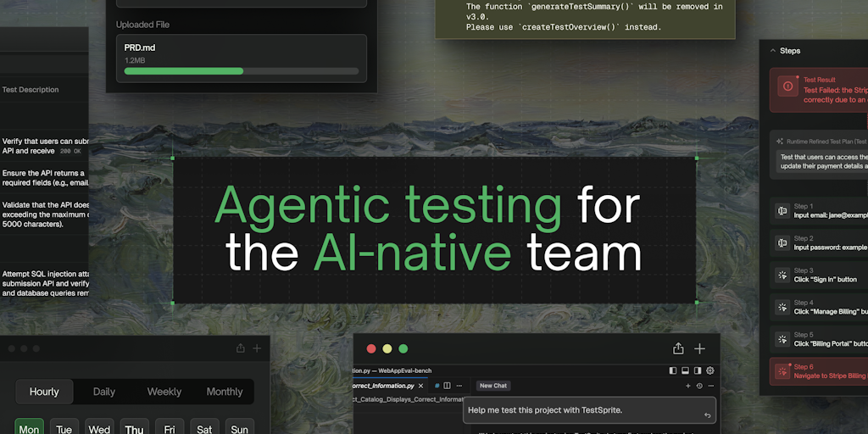Image resolution: width=868 pixels, height=434 pixels.
Task: Open the chat history clock icon
Action: point(699,386)
